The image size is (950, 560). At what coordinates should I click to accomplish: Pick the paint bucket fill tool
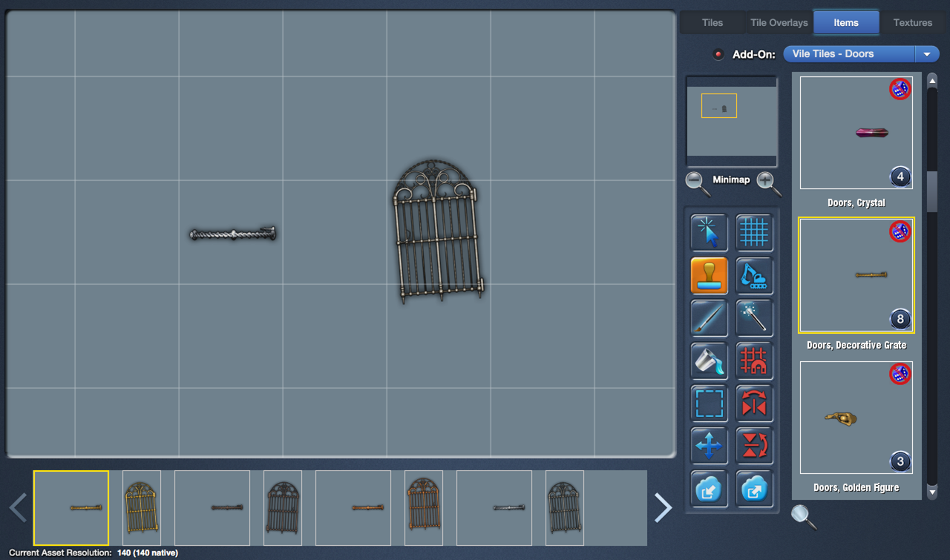coord(710,360)
